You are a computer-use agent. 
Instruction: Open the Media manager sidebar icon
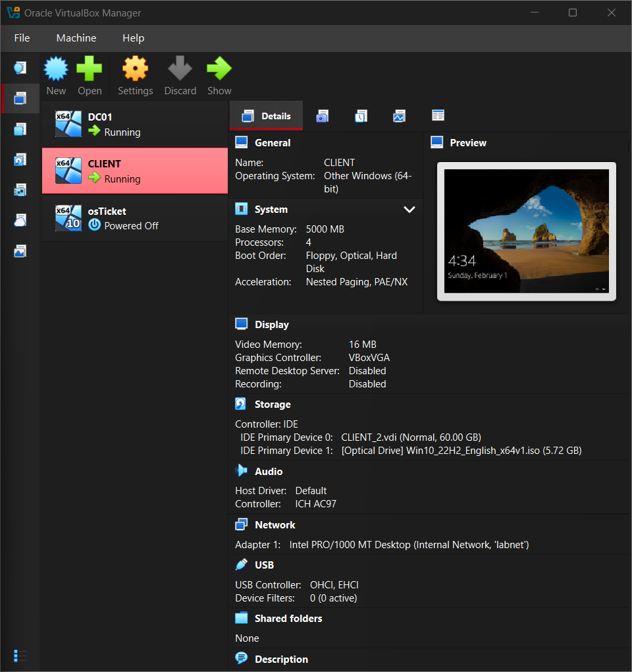point(20,160)
